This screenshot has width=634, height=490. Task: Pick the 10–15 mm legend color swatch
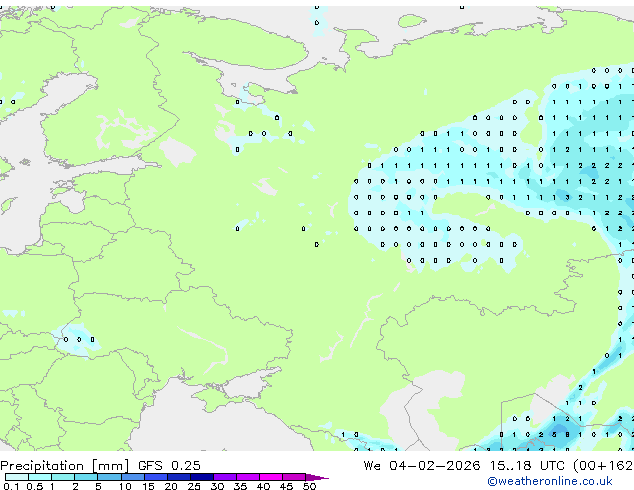point(132,477)
